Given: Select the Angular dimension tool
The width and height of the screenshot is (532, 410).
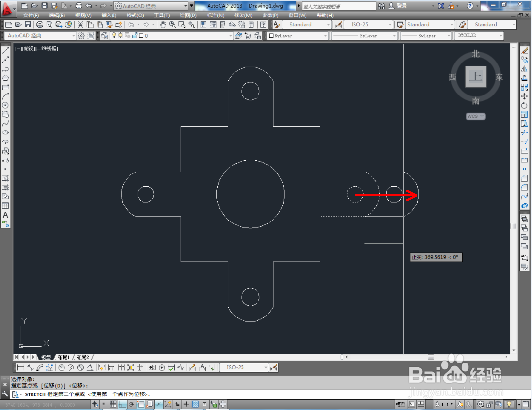Looking at the screenshot, I should pyautogui.click(x=90, y=368).
